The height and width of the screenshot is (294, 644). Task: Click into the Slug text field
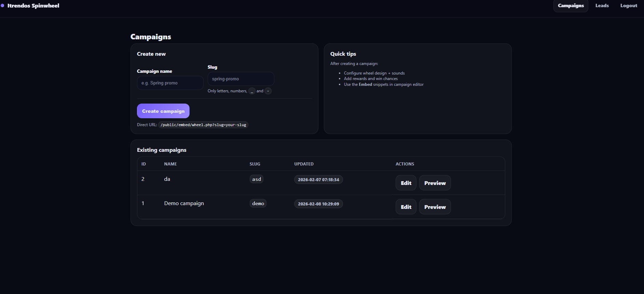[x=241, y=79]
